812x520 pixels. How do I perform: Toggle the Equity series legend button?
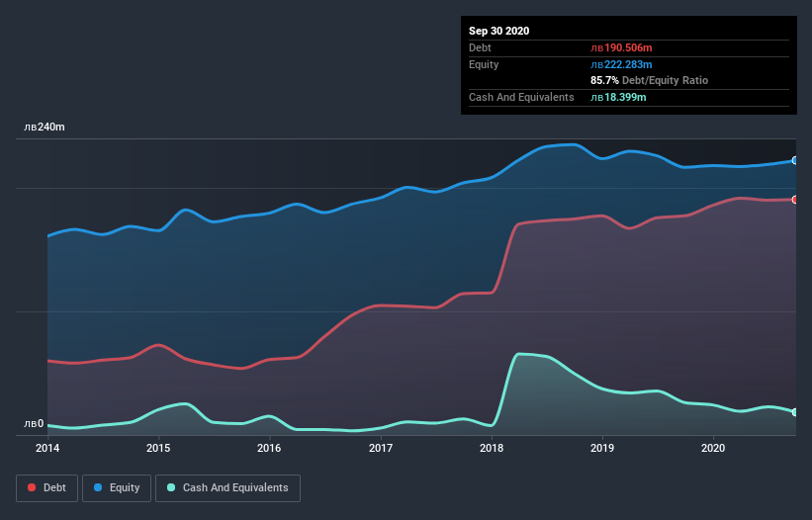tap(117, 488)
